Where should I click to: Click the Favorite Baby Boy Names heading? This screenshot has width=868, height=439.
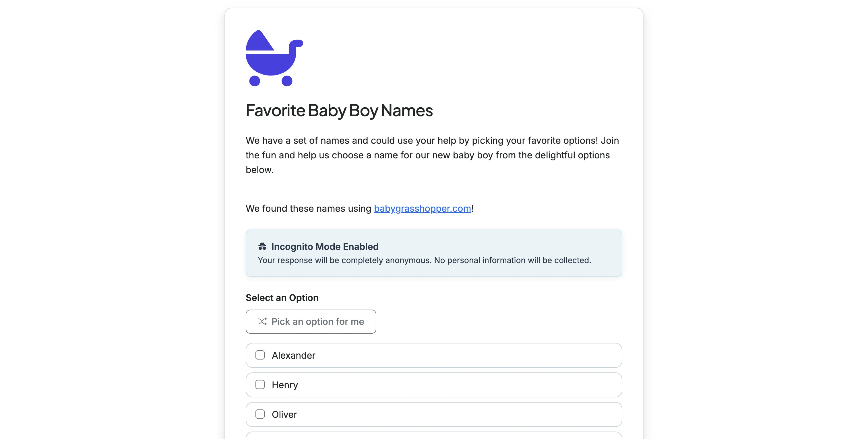339,110
